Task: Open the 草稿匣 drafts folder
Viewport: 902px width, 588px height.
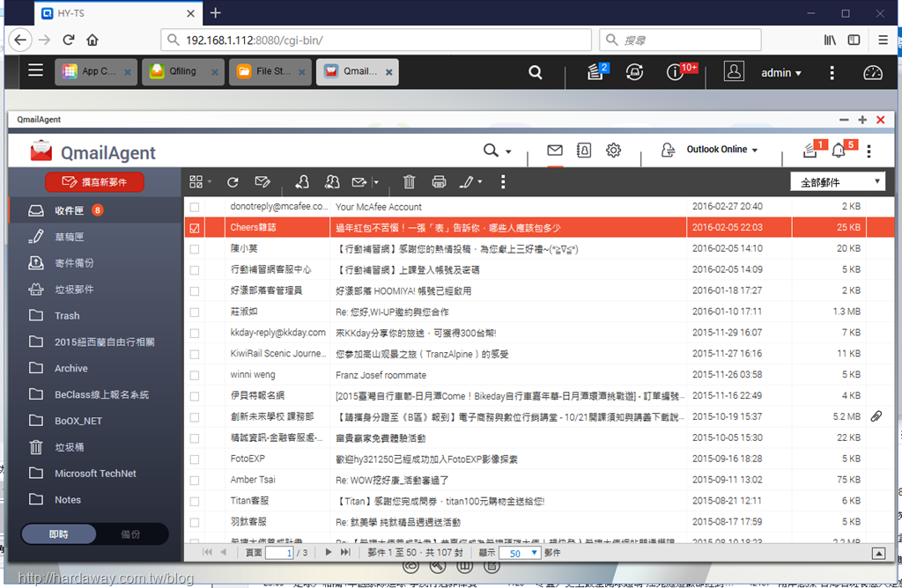Action: [x=95, y=237]
